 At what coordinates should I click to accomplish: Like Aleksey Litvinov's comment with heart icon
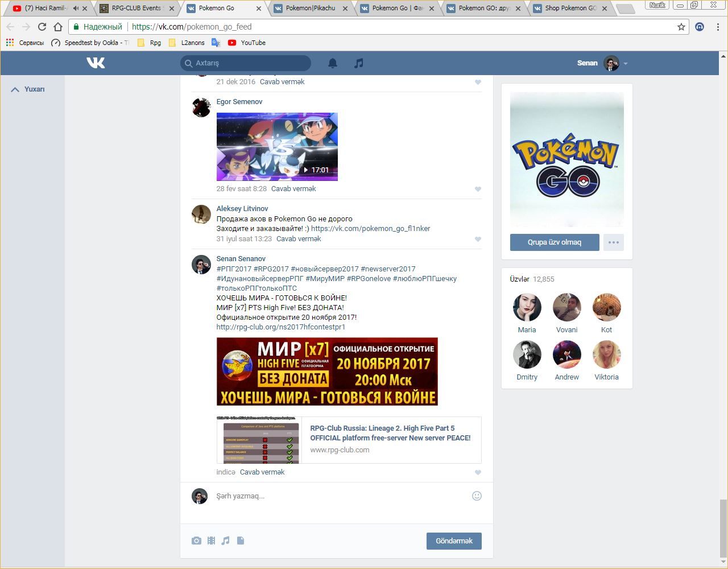478,239
